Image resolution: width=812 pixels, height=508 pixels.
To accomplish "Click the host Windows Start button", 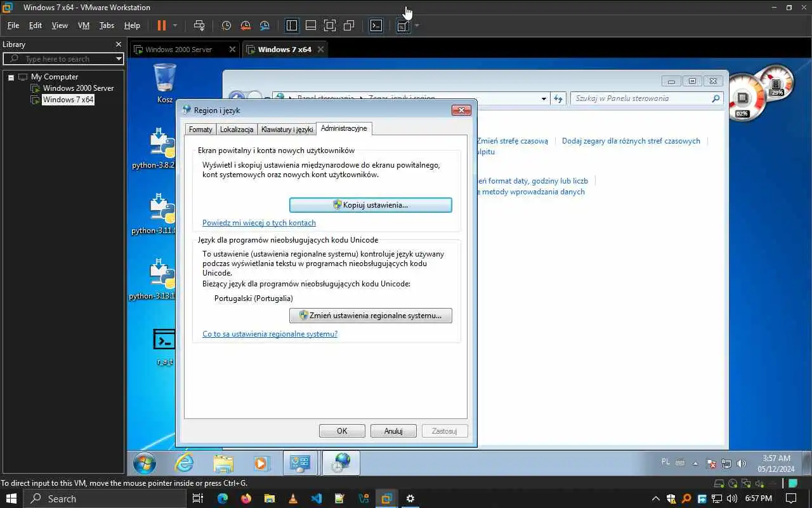I will (11, 498).
